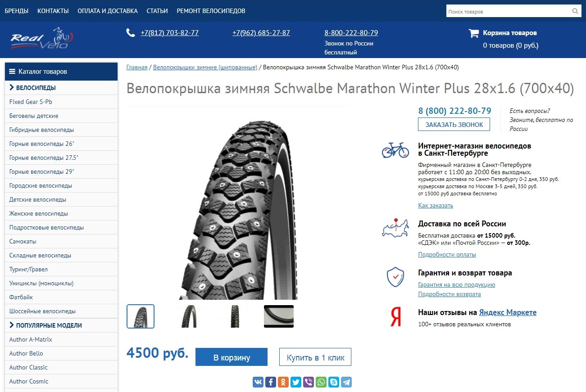586x392 pixels.
Task: Go to РЕМОНТ ВЕЛОСИПЕДОВ in top menu
Action: tap(211, 11)
